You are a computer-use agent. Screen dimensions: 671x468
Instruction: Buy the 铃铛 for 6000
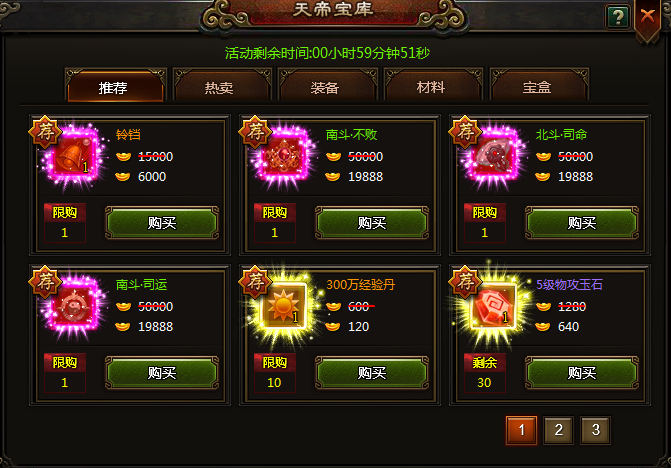pos(162,222)
